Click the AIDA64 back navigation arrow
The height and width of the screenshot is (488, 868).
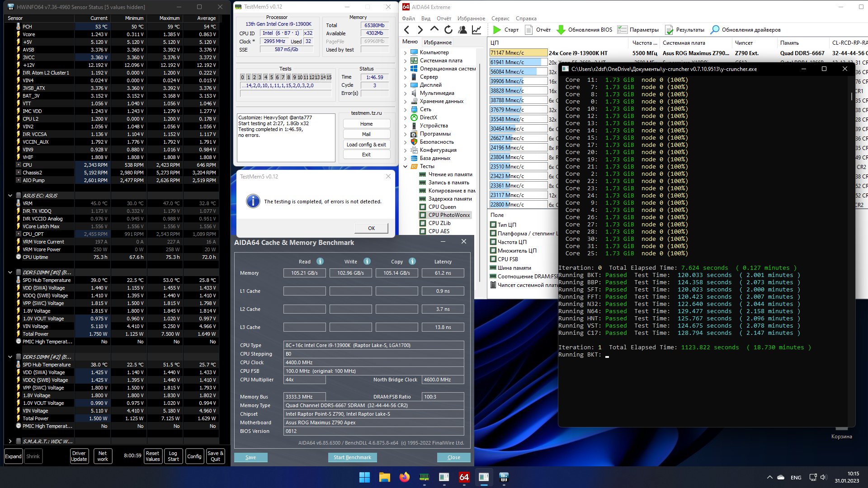click(x=407, y=30)
